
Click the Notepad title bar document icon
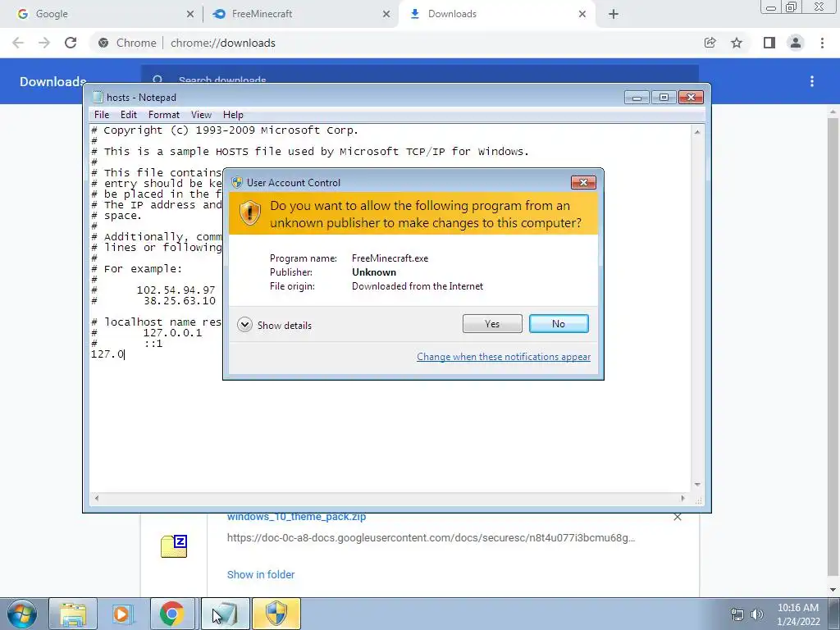point(98,97)
